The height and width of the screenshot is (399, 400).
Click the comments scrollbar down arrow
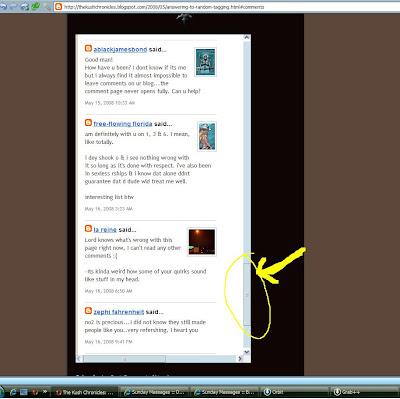[247, 352]
